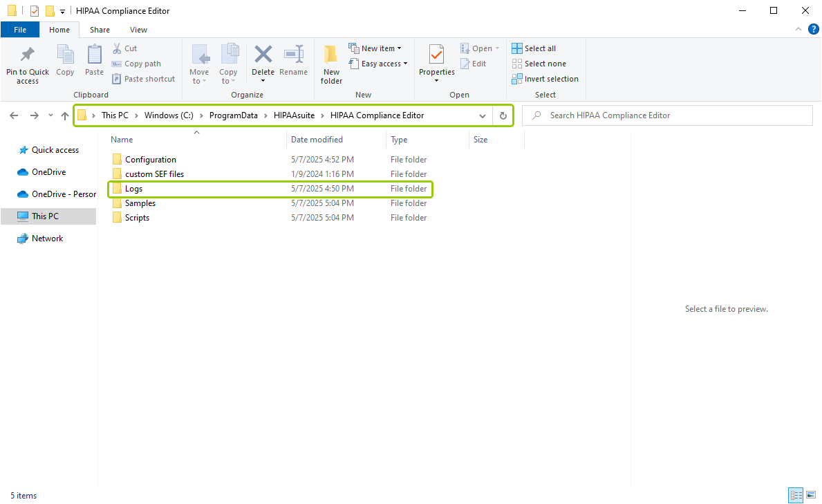Invert selection of files

coord(545,79)
